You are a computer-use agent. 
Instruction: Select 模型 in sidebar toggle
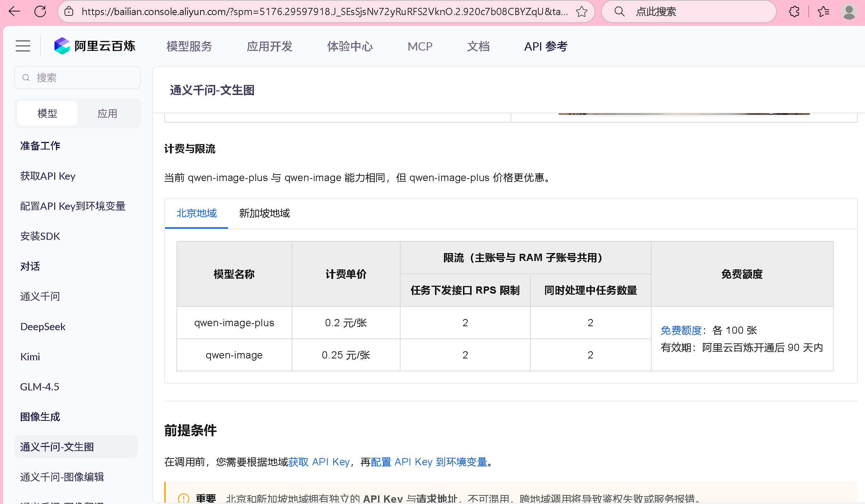[47, 114]
